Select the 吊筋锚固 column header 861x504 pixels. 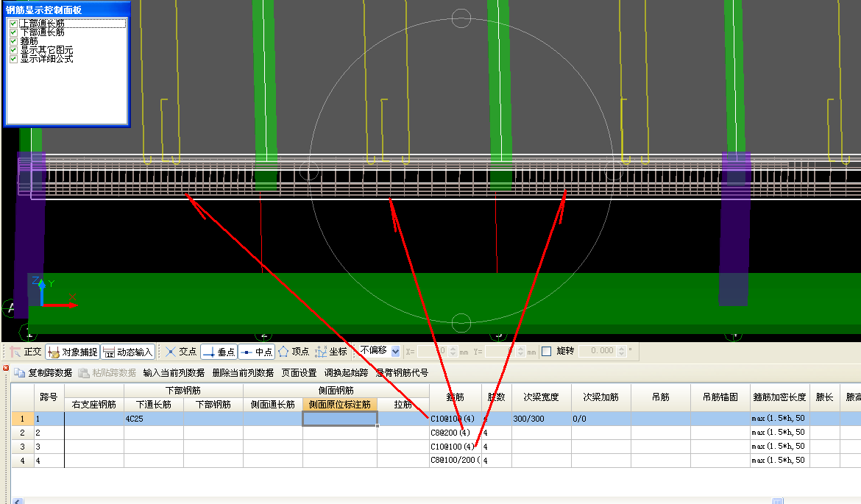tap(720, 397)
